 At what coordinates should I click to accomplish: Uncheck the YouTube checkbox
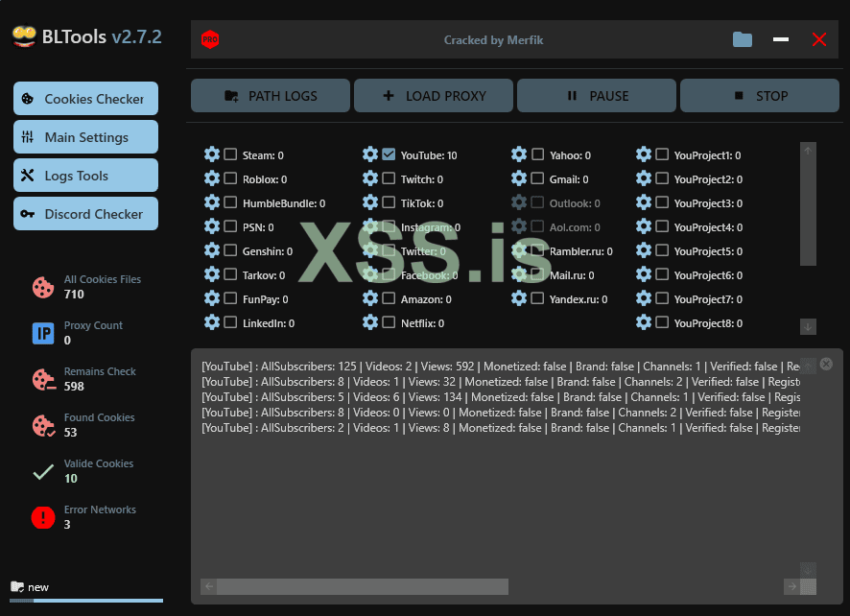point(389,154)
